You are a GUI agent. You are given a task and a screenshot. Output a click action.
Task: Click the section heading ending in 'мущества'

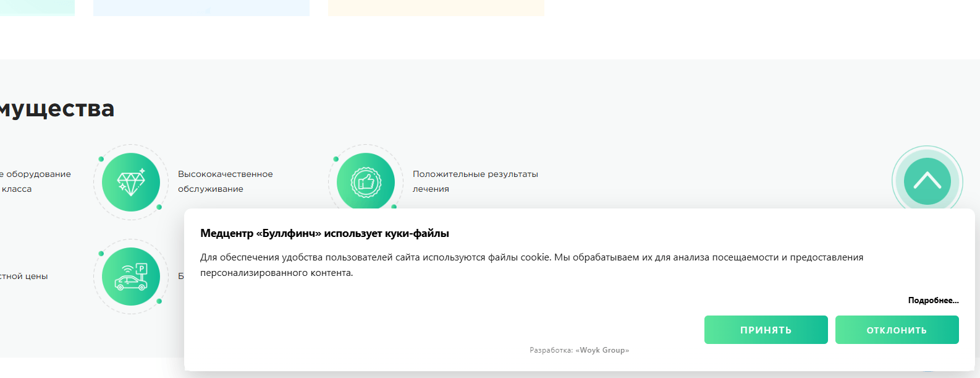pyautogui.click(x=57, y=108)
